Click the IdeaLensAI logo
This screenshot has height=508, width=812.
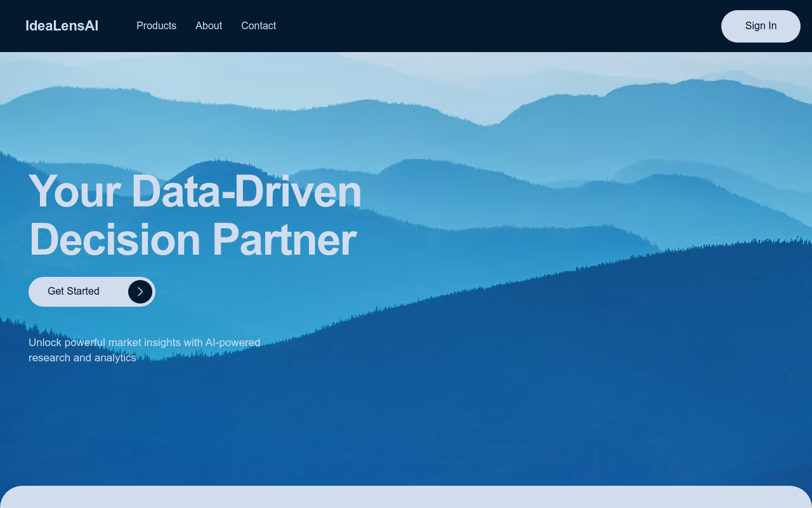click(62, 26)
